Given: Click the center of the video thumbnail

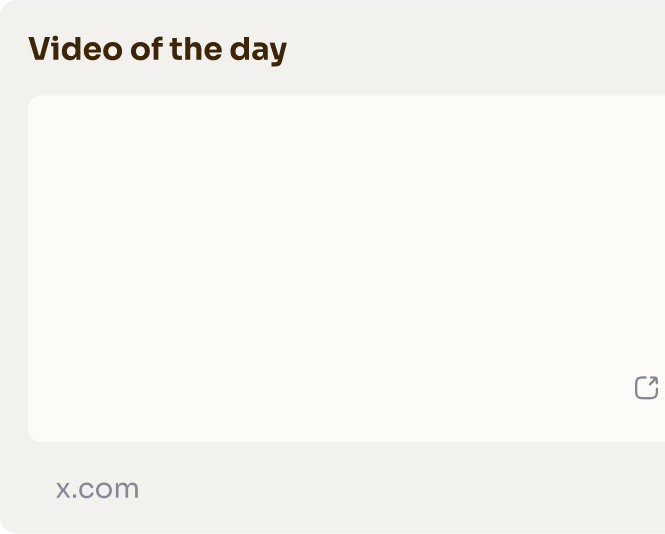Looking at the screenshot, I should (346, 268).
